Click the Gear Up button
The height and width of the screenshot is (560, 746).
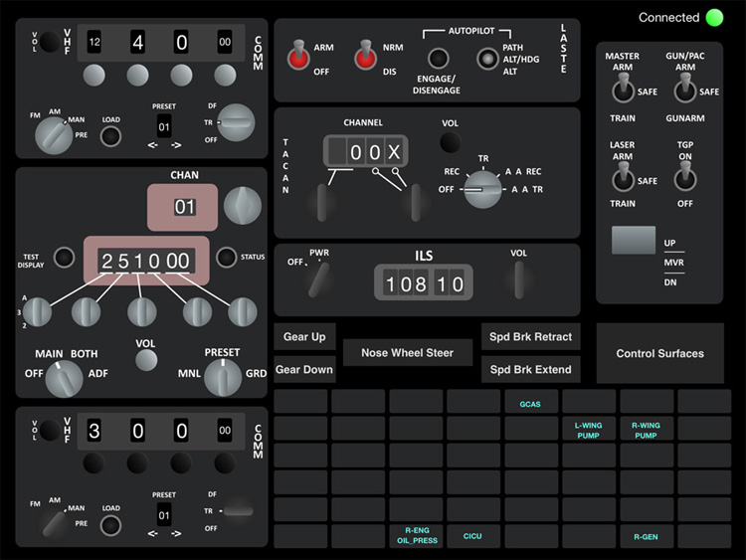(304, 337)
